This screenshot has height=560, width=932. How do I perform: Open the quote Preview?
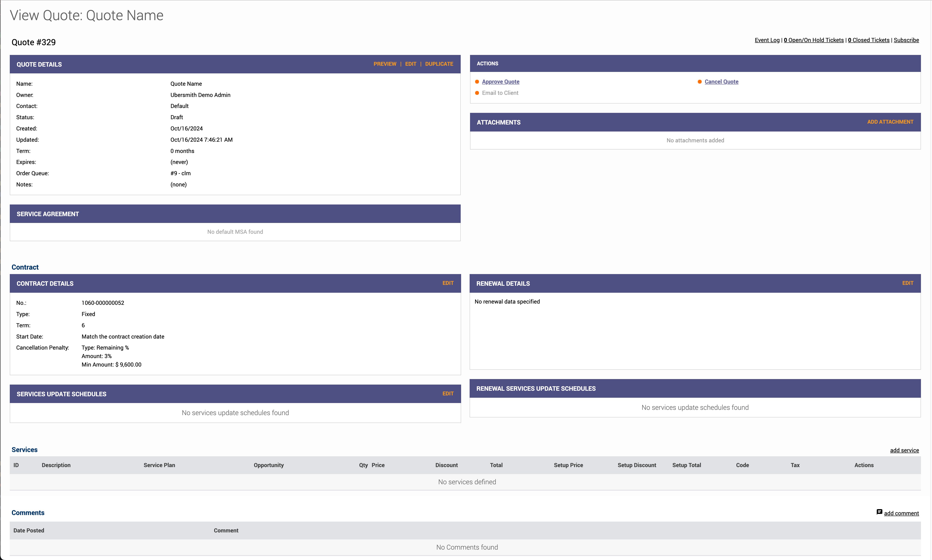click(385, 64)
